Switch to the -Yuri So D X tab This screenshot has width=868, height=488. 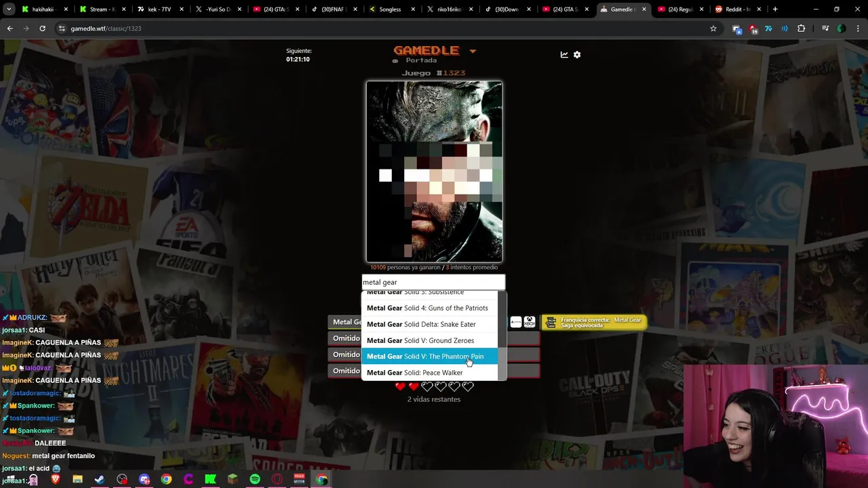(x=218, y=9)
